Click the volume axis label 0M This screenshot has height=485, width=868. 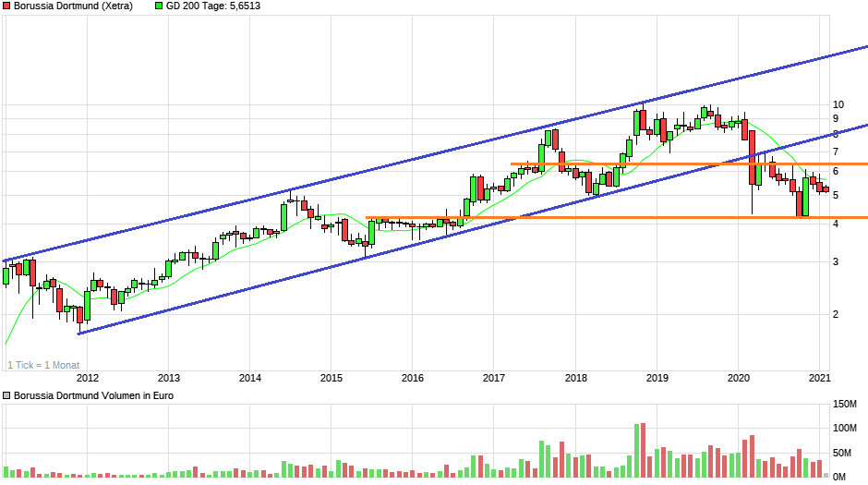click(x=839, y=477)
